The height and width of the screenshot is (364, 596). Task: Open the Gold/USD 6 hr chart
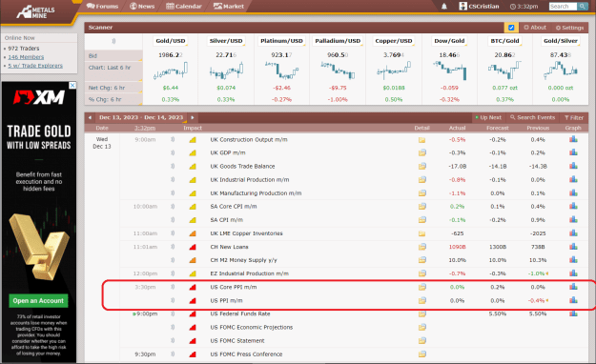point(171,71)
